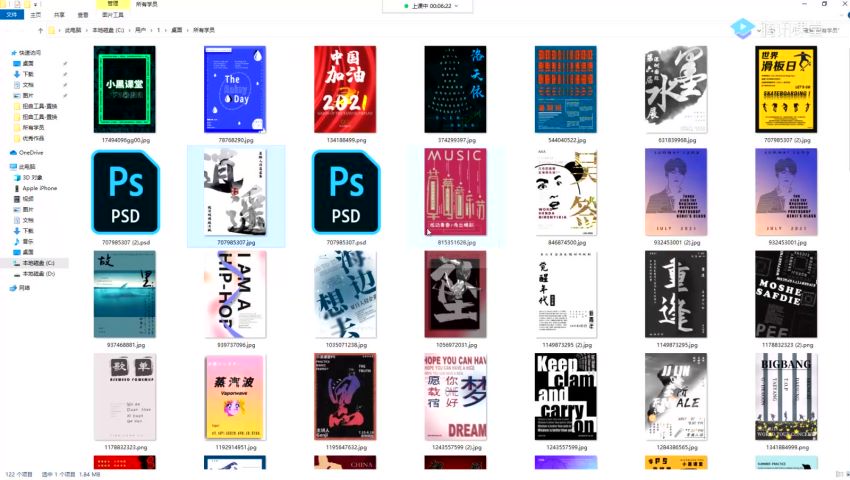Select 本地磁盘 (D:) drive in the sidebar
Viewport: 850px width, 480px height.
pos(34,274)
